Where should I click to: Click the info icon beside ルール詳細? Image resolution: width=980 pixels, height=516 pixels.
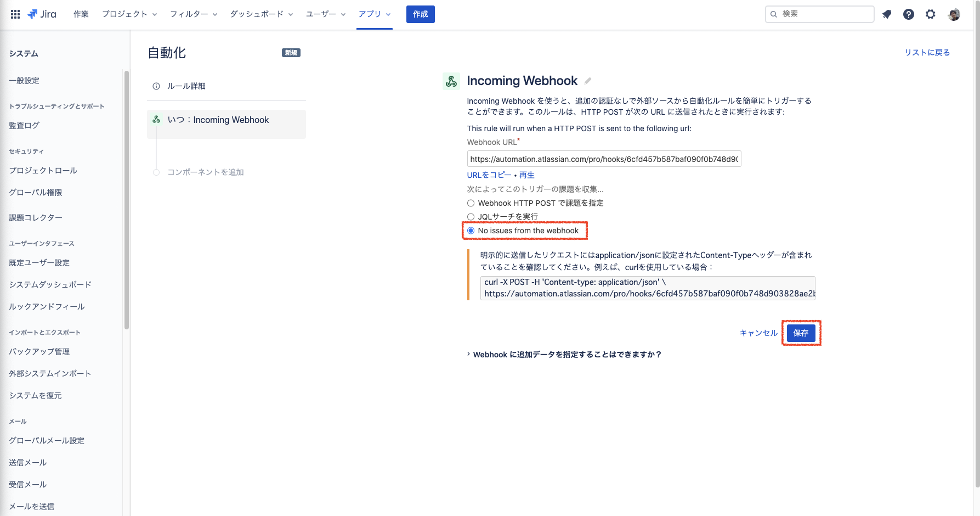156,86
